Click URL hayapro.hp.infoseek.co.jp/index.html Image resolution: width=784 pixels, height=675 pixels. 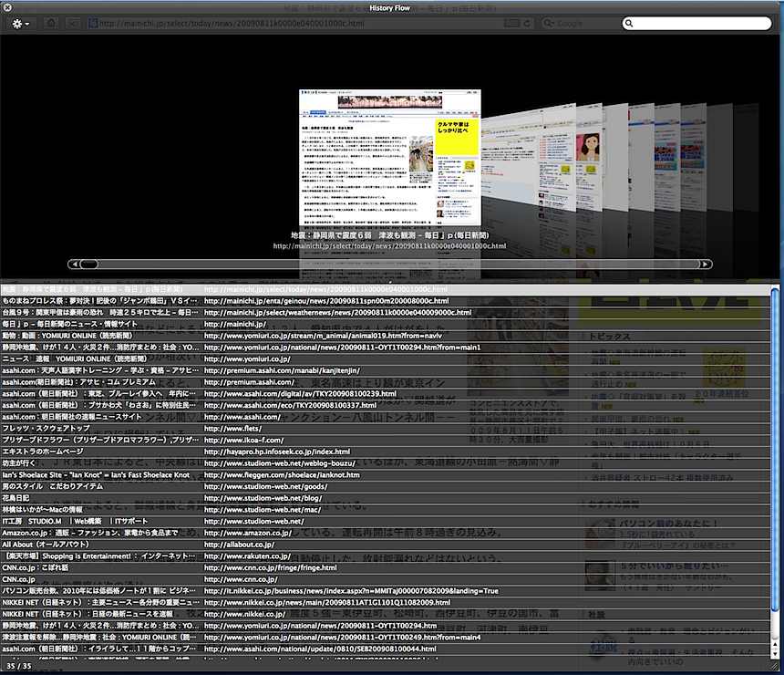(277, 452)
